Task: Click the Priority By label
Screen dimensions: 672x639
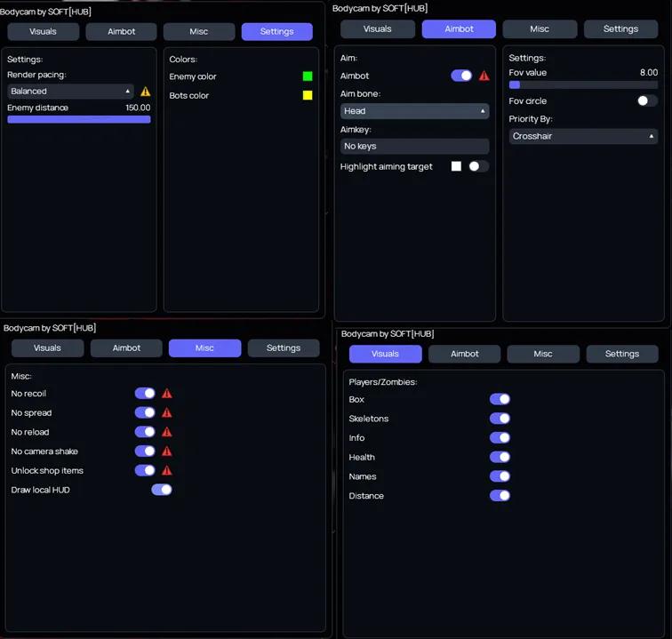Action: click(531, 119)
